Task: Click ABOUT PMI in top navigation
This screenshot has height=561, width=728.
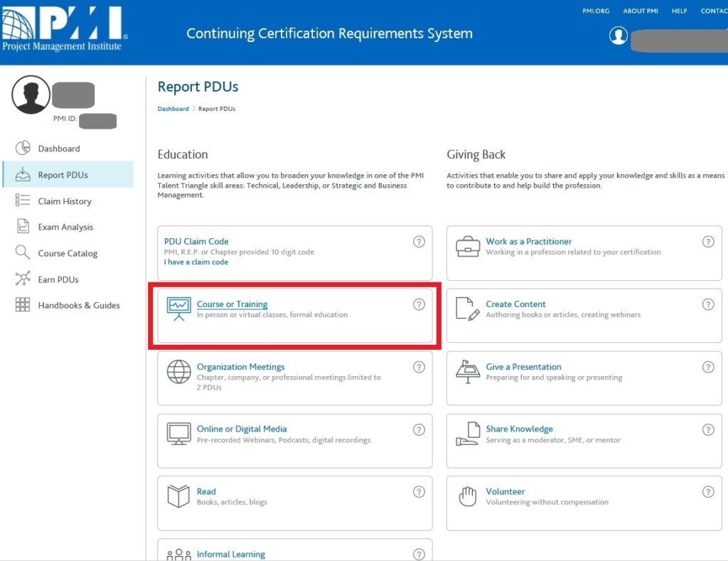Action: pos(641,11)
